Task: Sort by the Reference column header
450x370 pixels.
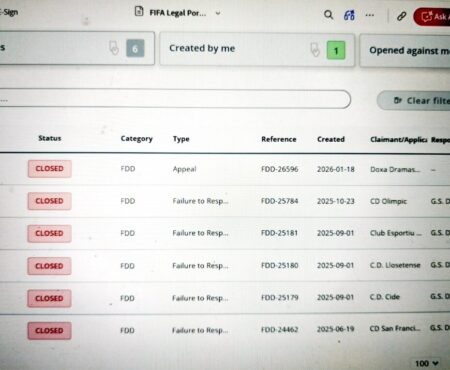Action: pos(279,139)
